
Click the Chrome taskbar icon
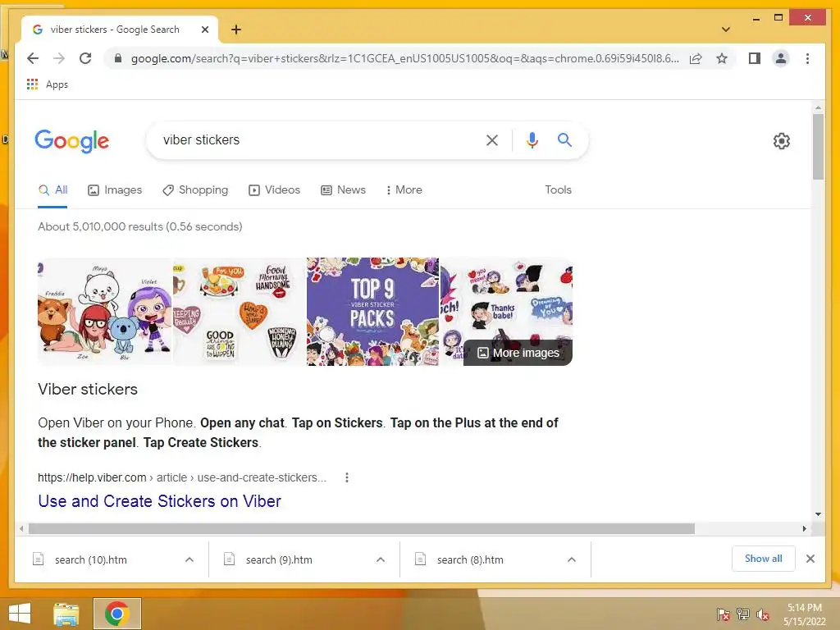click(x=117, y=614)
